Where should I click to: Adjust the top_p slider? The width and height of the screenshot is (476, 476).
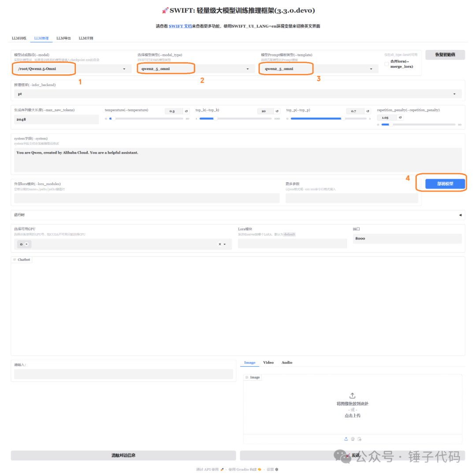tap(328, 119)
